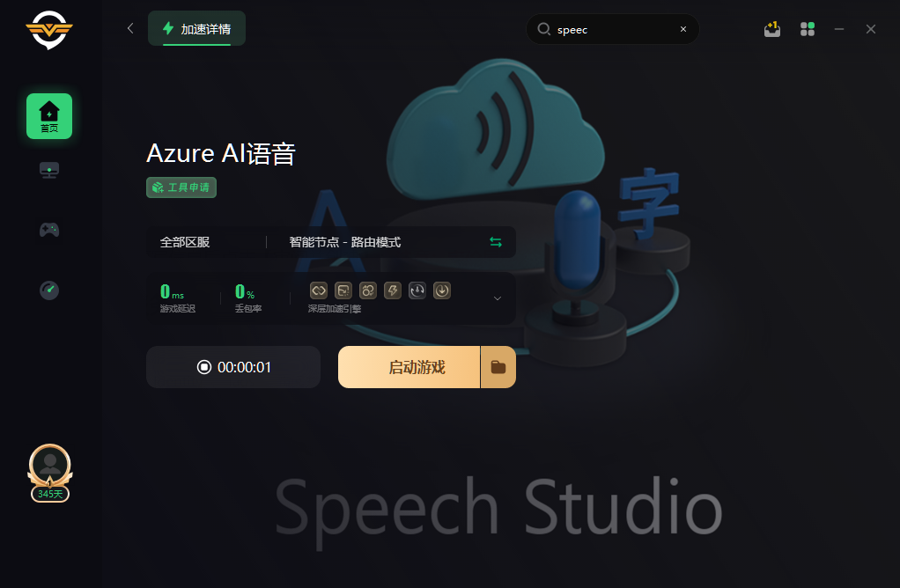Go to the 首页 home page
The image size is (900, 588).
pos(49,116)
